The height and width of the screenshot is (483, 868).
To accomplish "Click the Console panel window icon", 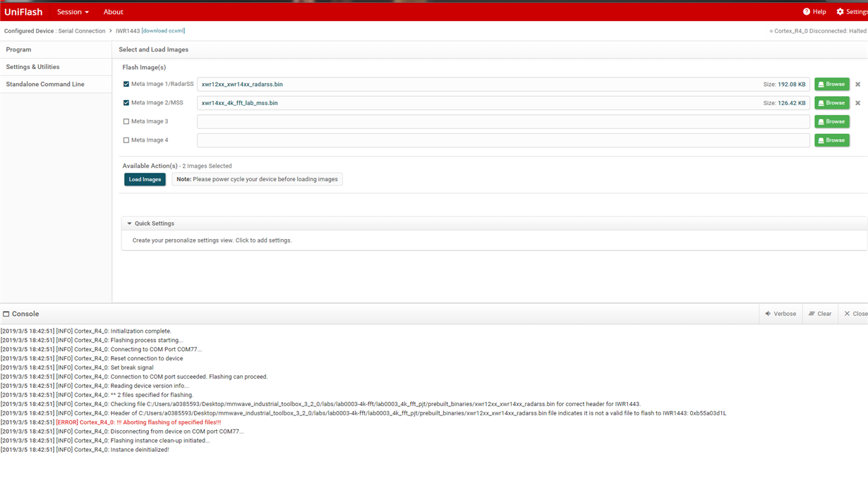I will 6,314.
